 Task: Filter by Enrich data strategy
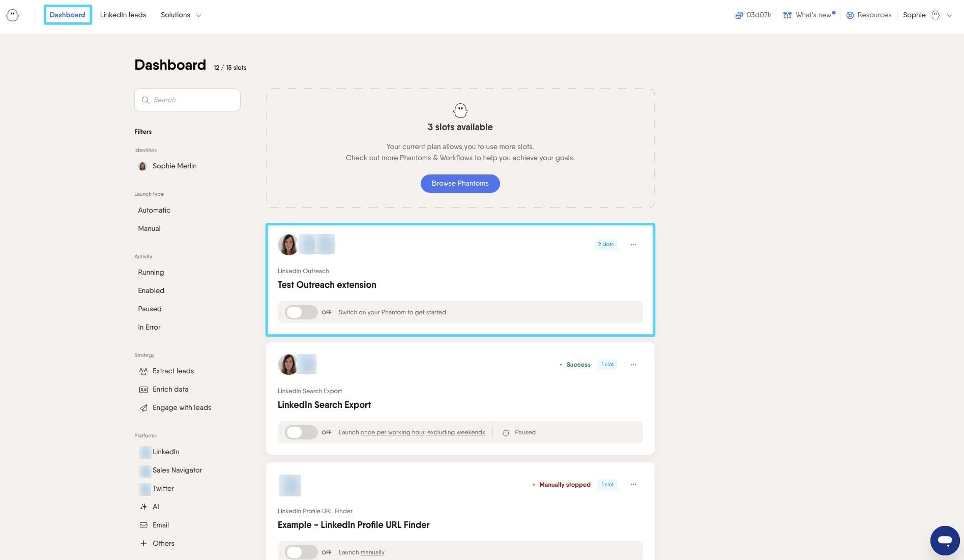click(164, 390)
